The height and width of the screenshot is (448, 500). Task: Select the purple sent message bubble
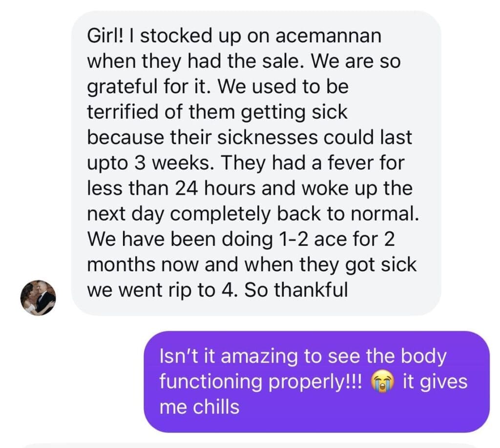click(x=316, y=382)
